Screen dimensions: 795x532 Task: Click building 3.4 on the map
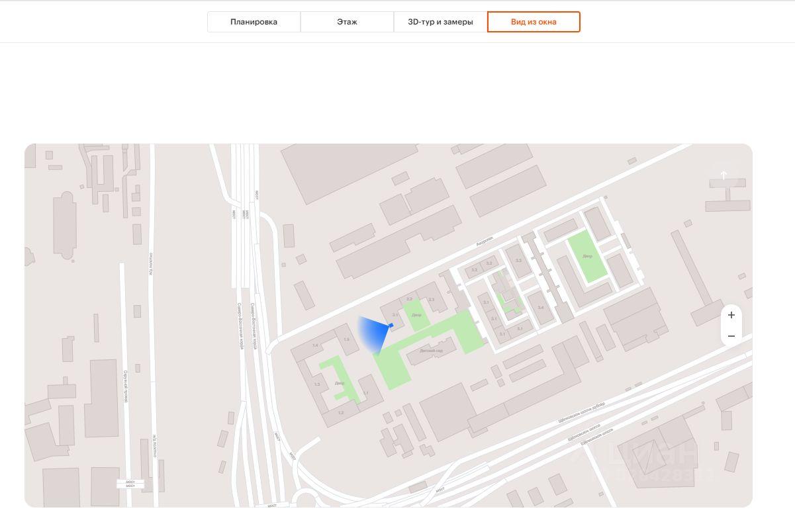point(541,308)
